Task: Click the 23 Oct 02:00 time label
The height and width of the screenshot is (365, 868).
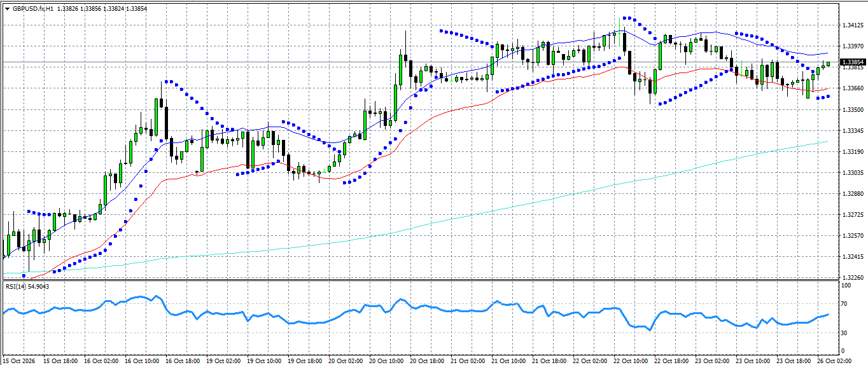Action: click(713, 361)
